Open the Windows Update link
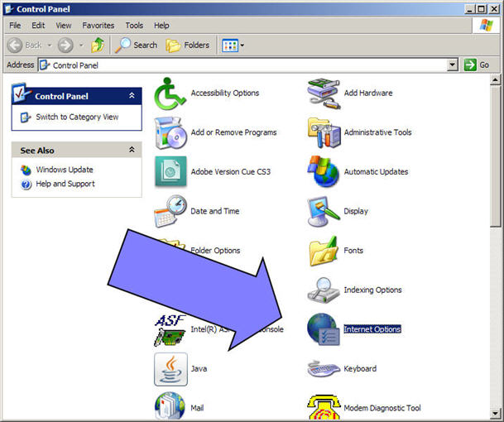504x422 pixels. click(65, 170)
